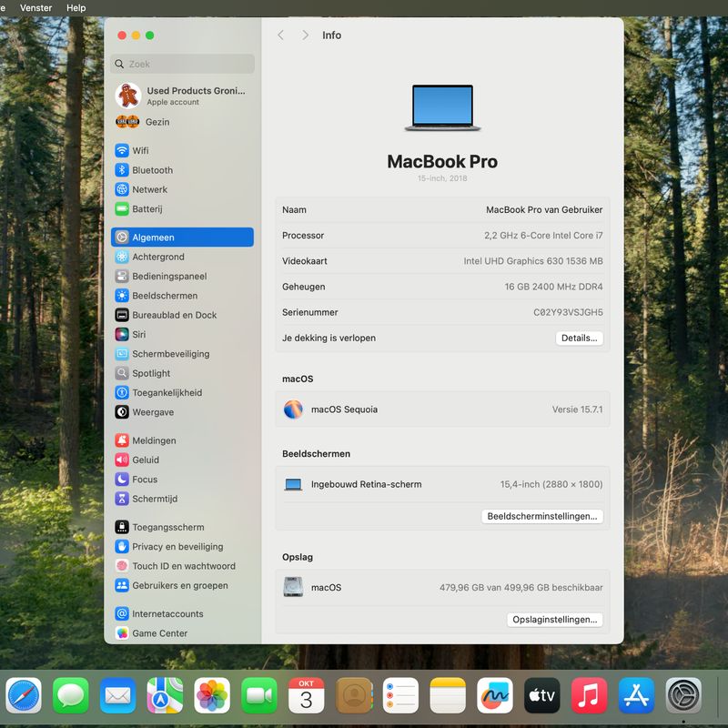The width and height of the screenshot is (728, 728).
Task: Launch Safari from the Dock
Action: tap(24, 696)
